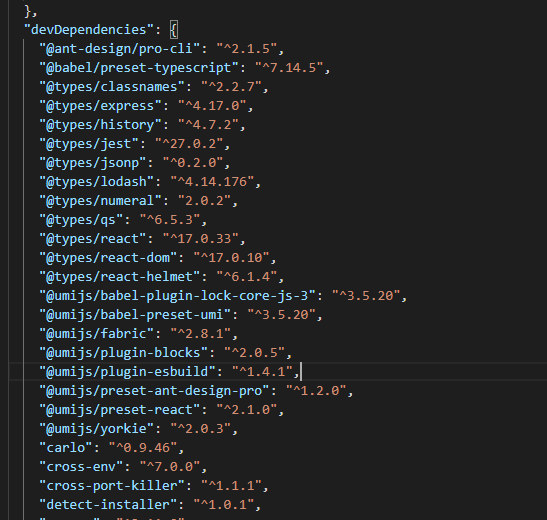This screenshot has height=520, width=547.
Task: Click version "^2.0.3" value
Action: [201, 429]
